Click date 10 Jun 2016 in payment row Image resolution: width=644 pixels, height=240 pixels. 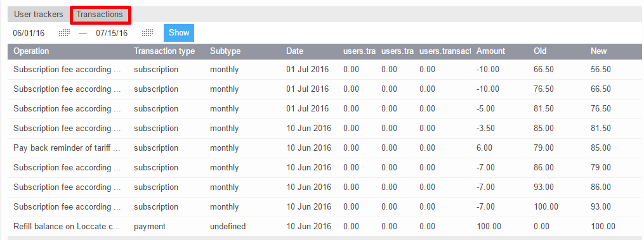point(308,227)
